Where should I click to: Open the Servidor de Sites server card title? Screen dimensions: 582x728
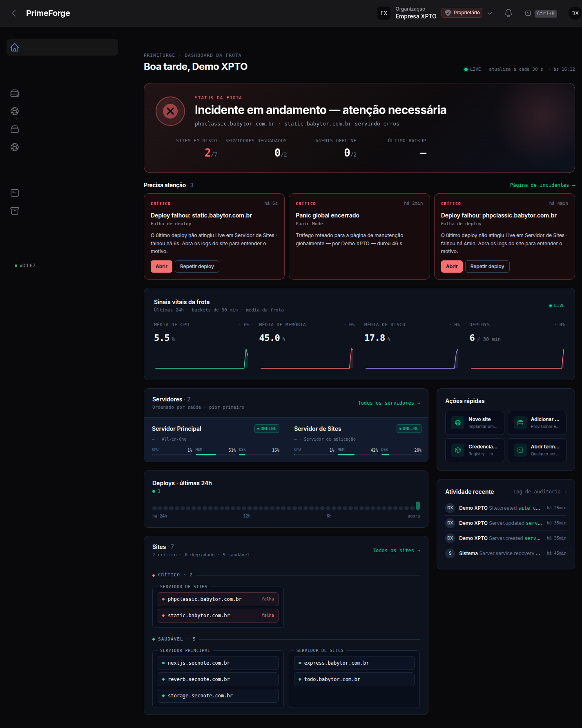click(x=317, y=429)
